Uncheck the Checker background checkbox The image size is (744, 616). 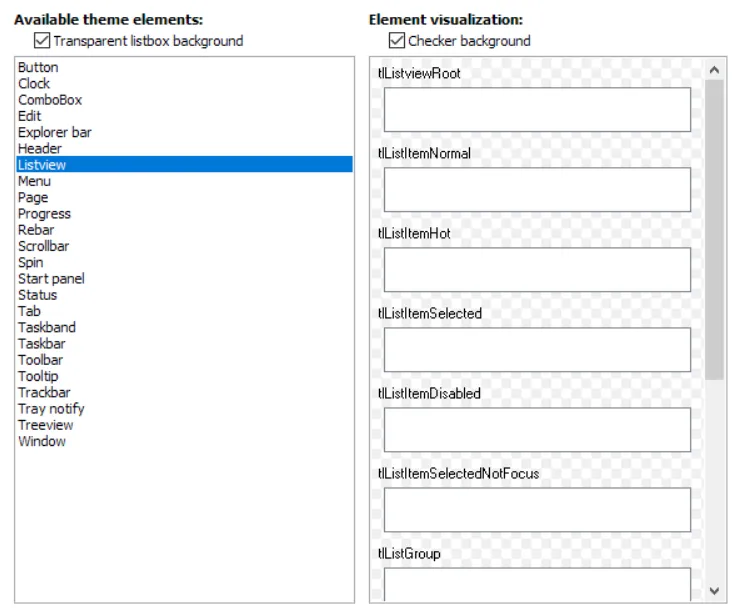[397, 41]
